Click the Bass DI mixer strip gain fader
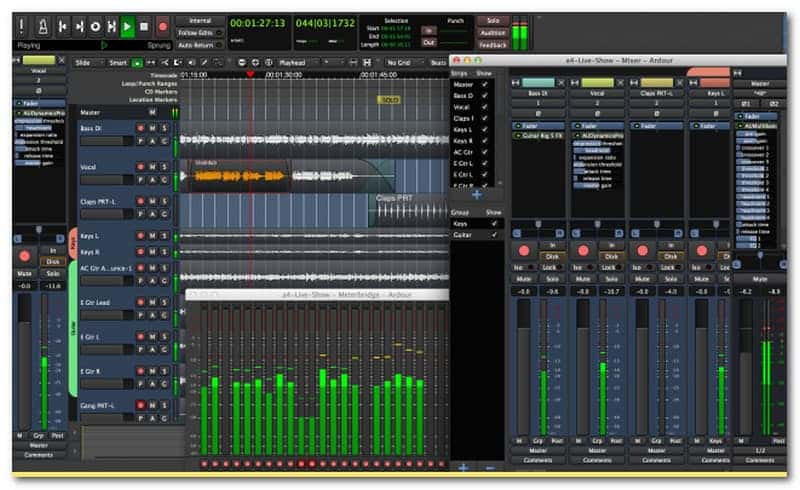800x490 pixels. point(524,366)
